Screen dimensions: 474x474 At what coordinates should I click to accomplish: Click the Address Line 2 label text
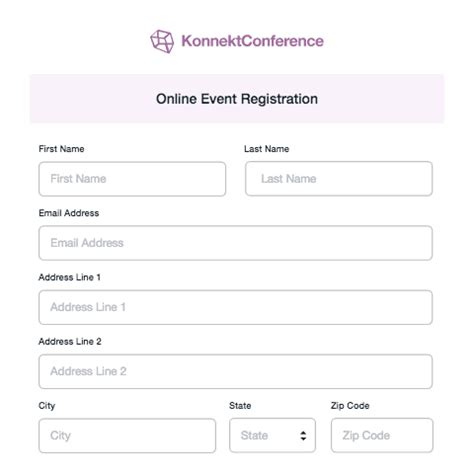tap(70, 342)
